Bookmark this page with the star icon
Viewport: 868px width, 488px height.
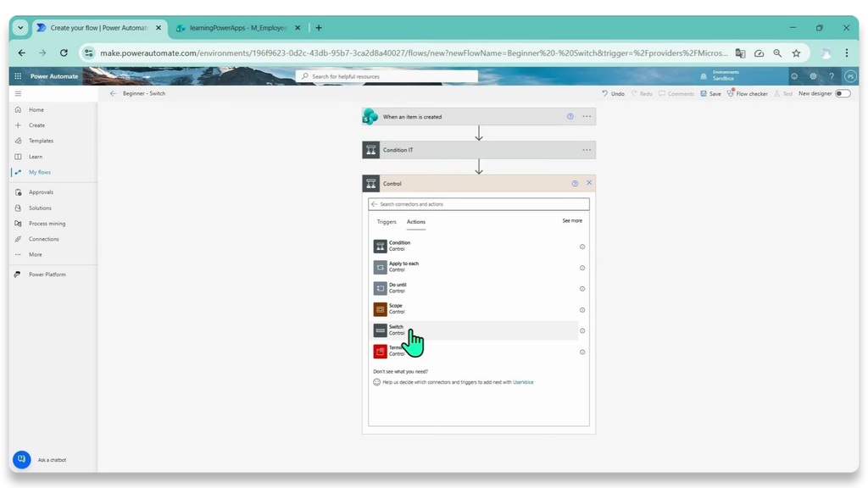coord(796,53)
